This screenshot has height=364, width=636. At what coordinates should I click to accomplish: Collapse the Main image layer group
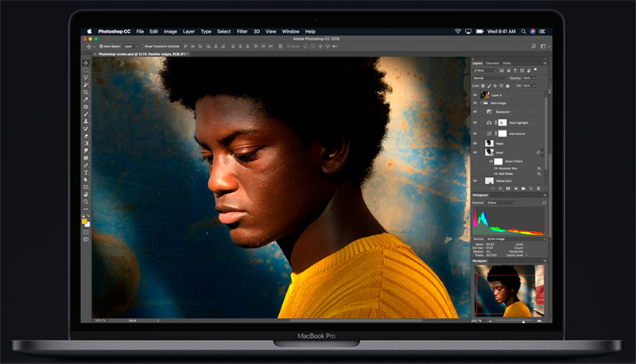(483, 103)
